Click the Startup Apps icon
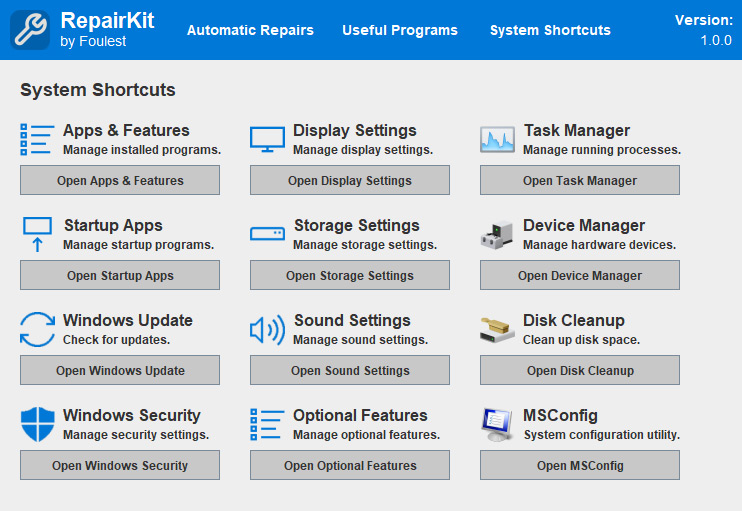The image size is (742, 511). tap(37, 234)
